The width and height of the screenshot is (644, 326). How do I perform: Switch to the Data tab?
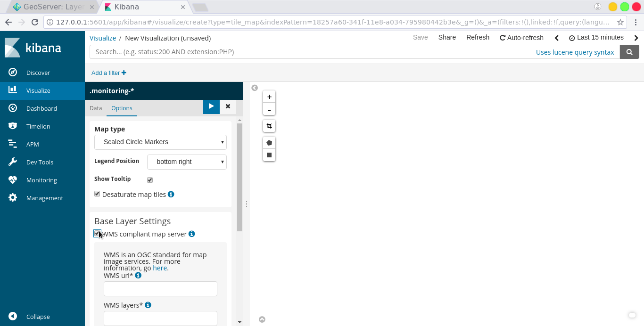coord(96,108)
